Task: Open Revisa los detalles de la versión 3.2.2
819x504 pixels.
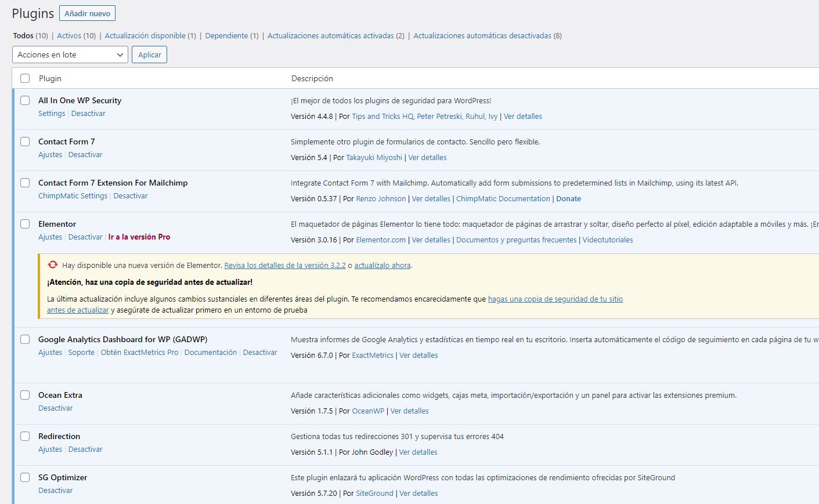Action: pyautogui.click(x=285, y=266)
